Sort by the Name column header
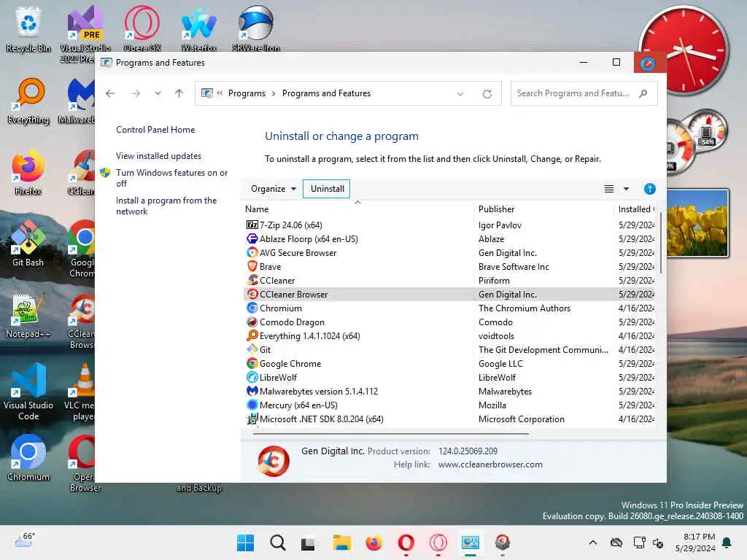The height and width of the screenshot is (560, 747). point(357,209)
